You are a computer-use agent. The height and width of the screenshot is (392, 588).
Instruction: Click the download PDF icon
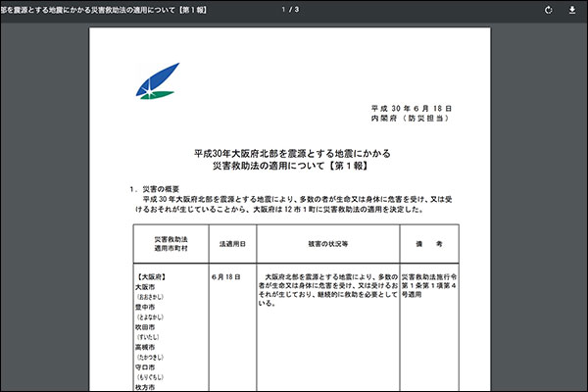[x=571, y=10]
